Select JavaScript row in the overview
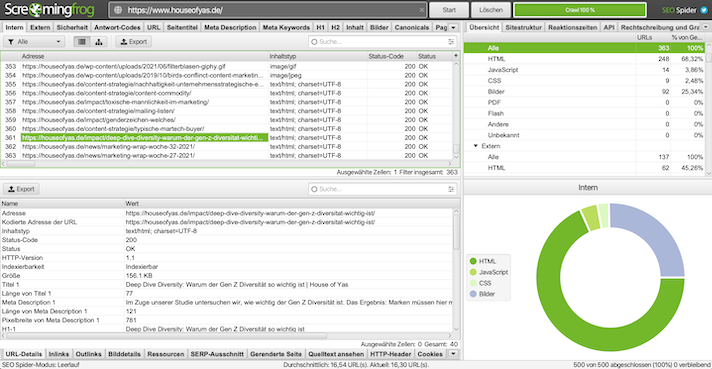Viewport: 712px width, 369px height. click(584, 70)
